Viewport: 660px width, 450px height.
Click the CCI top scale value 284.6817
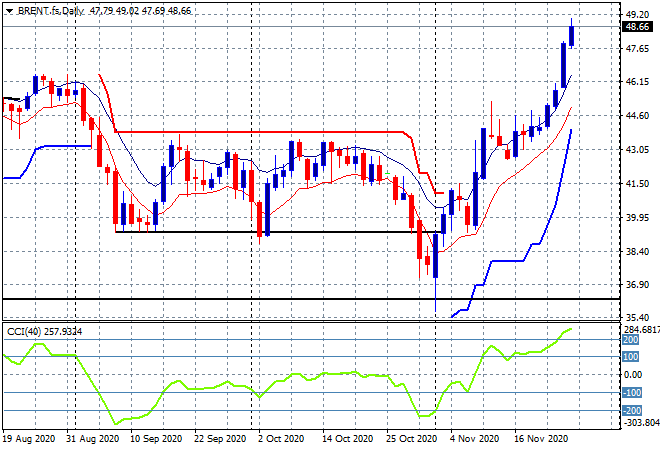[642, 329]
